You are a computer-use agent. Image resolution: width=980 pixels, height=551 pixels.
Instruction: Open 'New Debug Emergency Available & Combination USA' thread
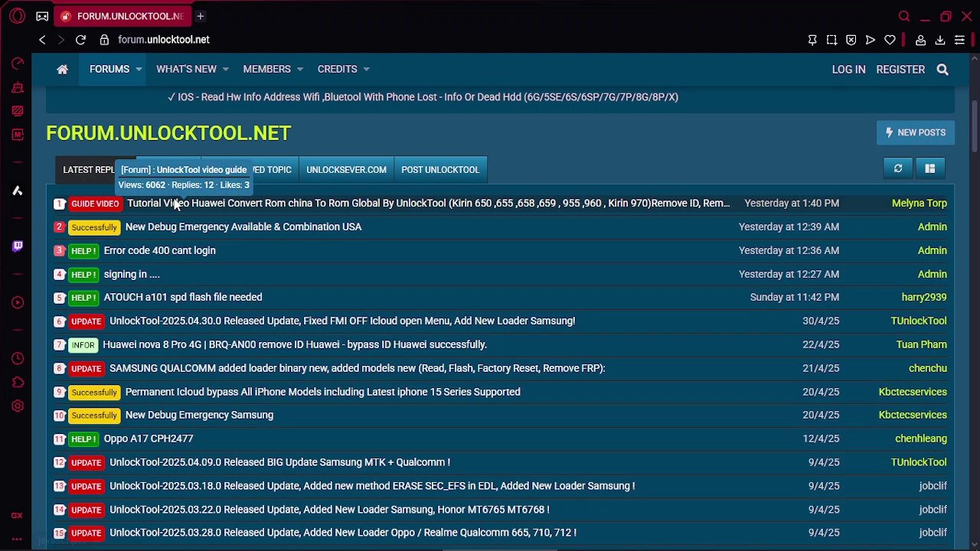click(x=243, y=227)
